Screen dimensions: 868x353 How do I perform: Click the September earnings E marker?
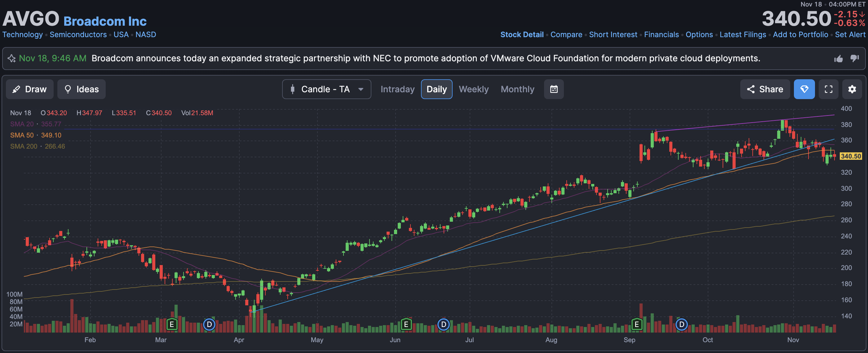point(636,325)
